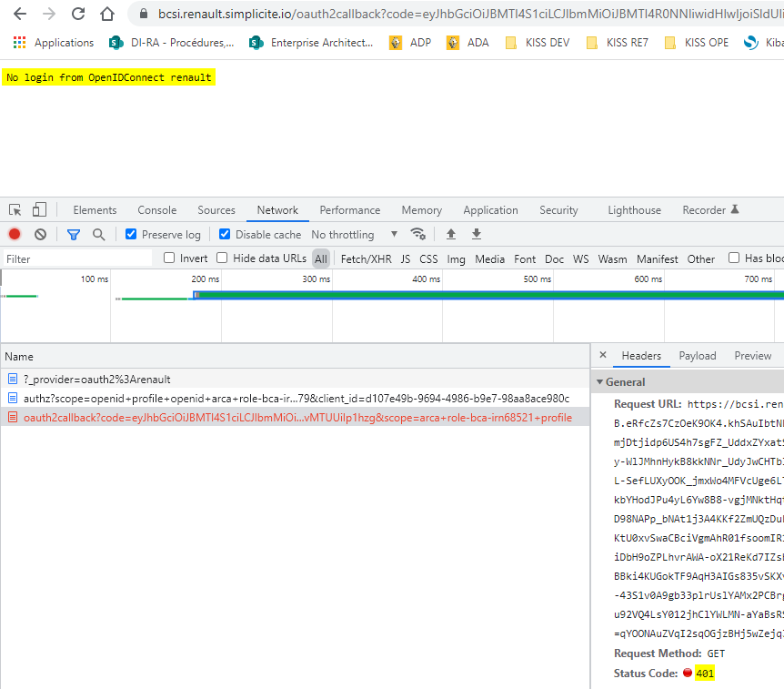The width and height of the screenshot is (784, 689).
Task: Check the Invert filter checkbox
Action: coord(169,258)
